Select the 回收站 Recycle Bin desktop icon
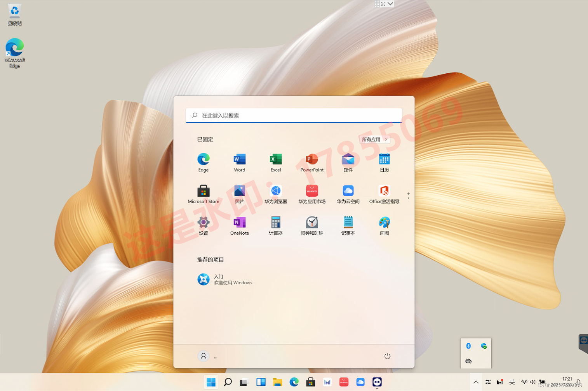This screenshot has width=588, height=391. 14,15
